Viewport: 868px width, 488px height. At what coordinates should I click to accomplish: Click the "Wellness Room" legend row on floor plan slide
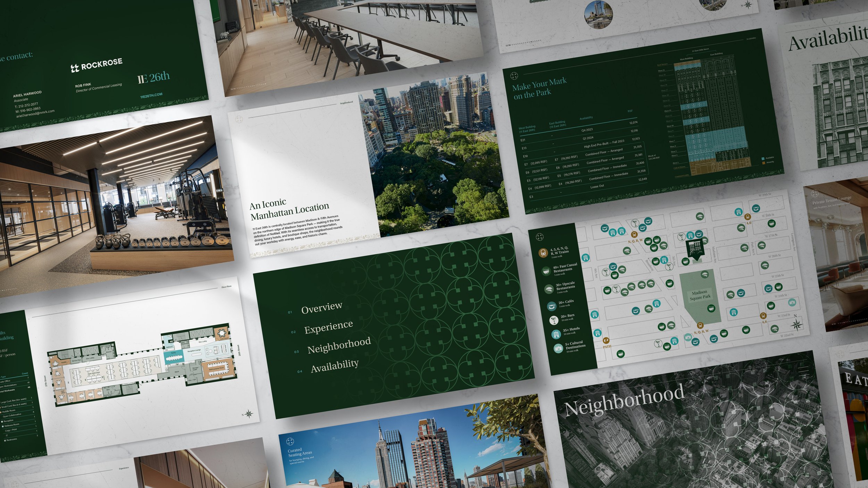pyautogui.click(x=18, y=425)
